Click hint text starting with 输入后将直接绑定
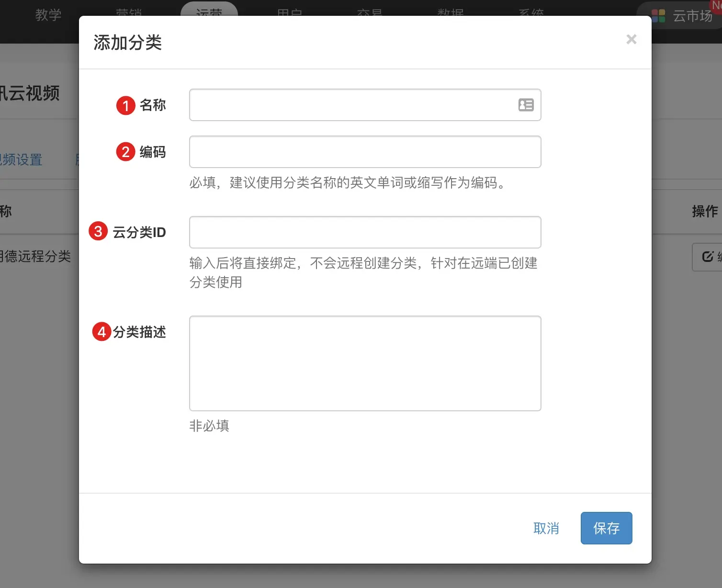The image size is (722, 588). tap(363, 272)
